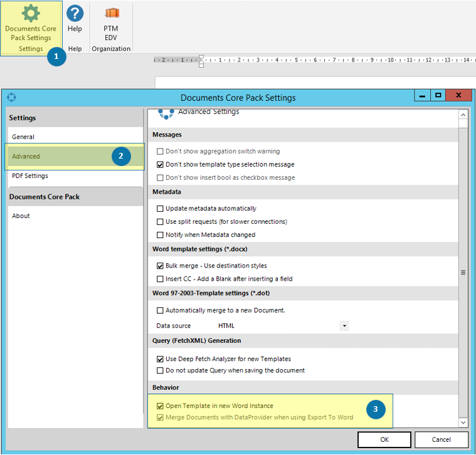Close the Documents Core Pack Settings dialog
The height and width of the screenshot is (455, 476).
tap(458, 95)
